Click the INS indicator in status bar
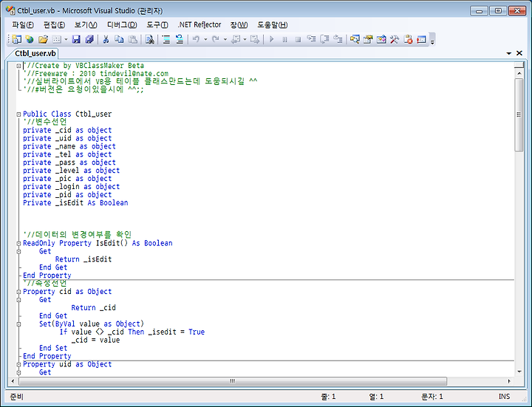The width and height of the screenshot is (532, 407). (x=504, y=397)
